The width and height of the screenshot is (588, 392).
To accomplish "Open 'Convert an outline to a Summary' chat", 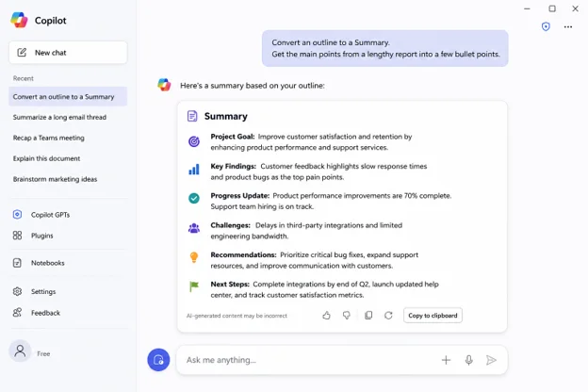I will (68, 97).
